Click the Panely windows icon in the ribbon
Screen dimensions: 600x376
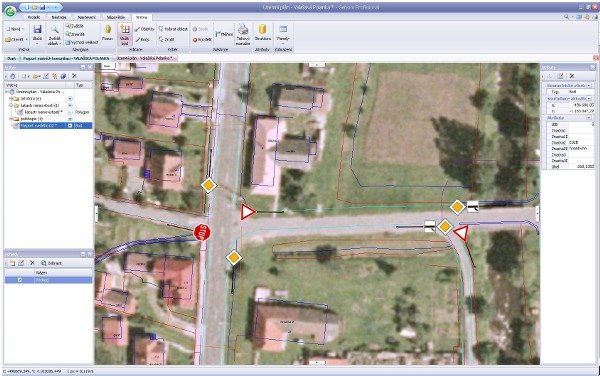(x=283, y=29)
